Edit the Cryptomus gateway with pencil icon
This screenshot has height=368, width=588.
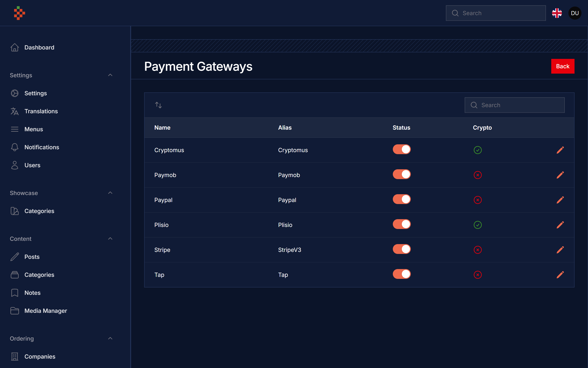(x=560, y=150)
